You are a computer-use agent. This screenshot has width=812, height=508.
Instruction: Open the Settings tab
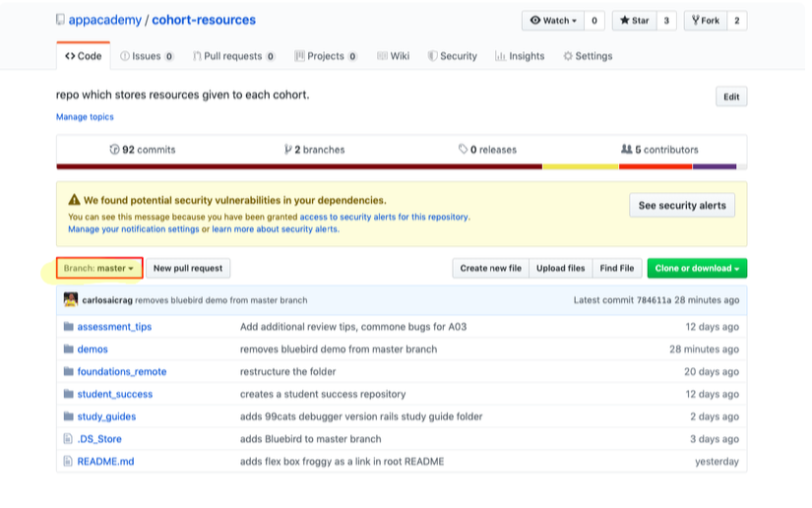588,56
